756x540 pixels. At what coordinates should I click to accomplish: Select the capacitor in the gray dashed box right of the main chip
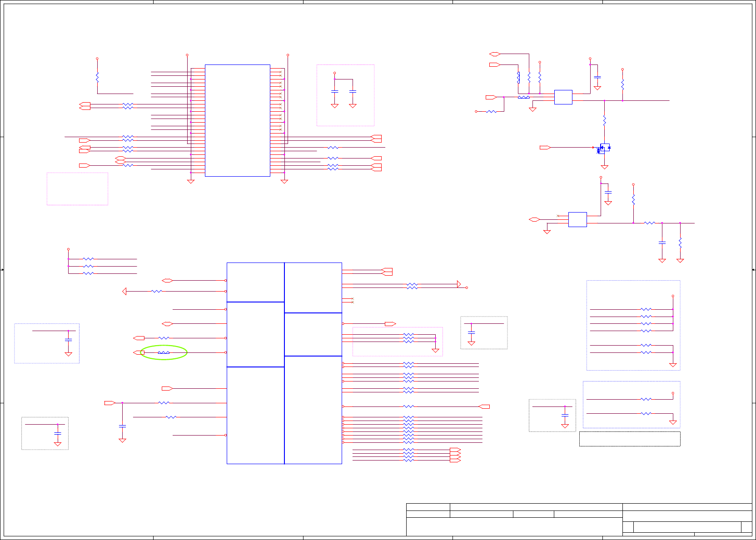click(x=471, y=332)
